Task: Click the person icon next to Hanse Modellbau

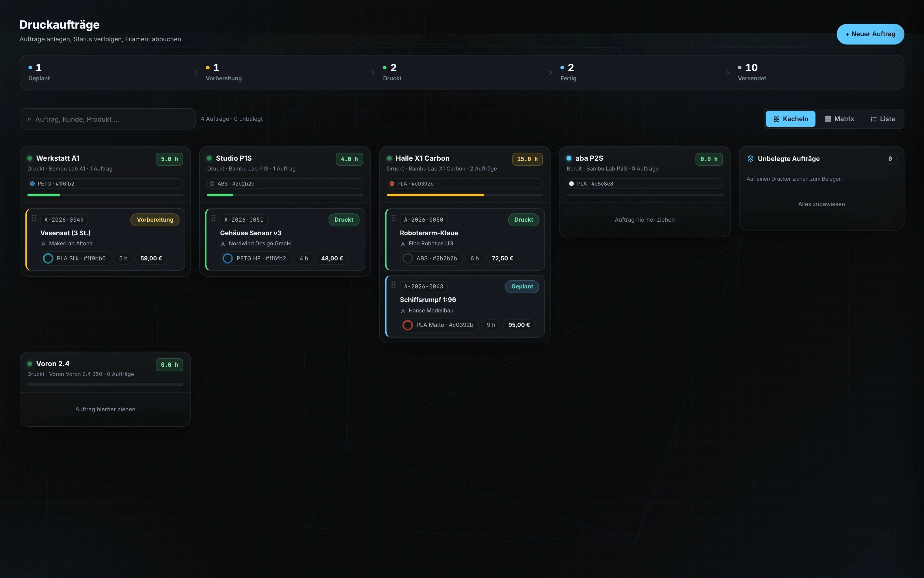Action: point(403,311)
